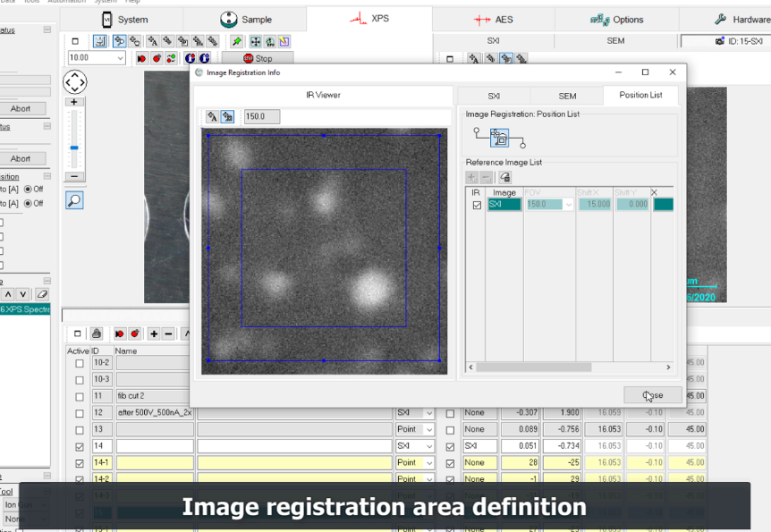The width and height of the screenshot is (771, 532).
Task: Click the minus zoom-out button below slider
Action: tap(74, 176)
